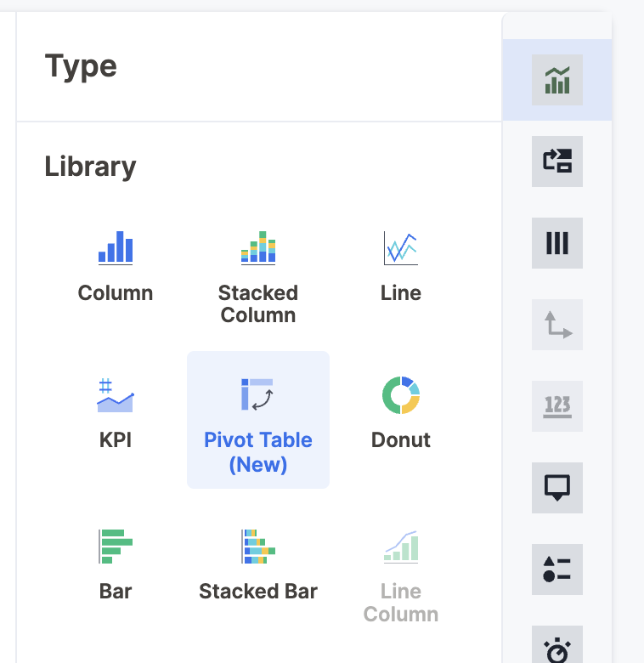Click the axes settings sidebar icon
Image resolution: width=644 pixels, height=663 pixels.
(x=557, y=325)
